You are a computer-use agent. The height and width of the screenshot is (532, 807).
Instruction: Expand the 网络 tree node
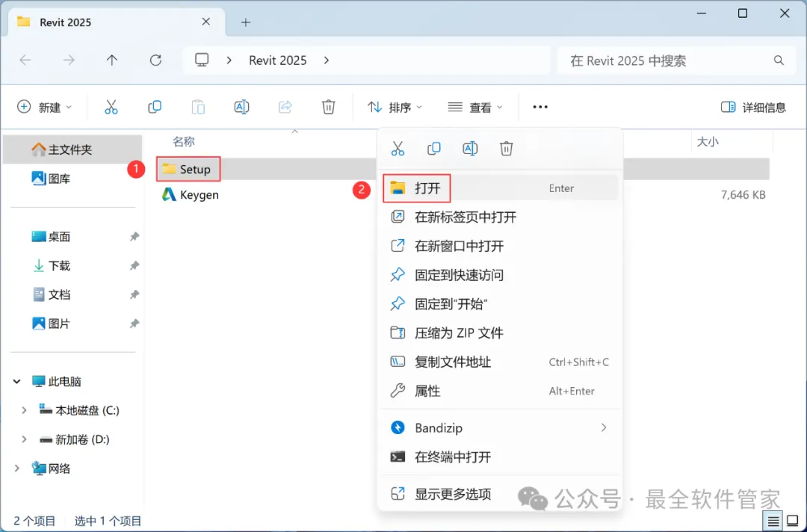point(17,468)
